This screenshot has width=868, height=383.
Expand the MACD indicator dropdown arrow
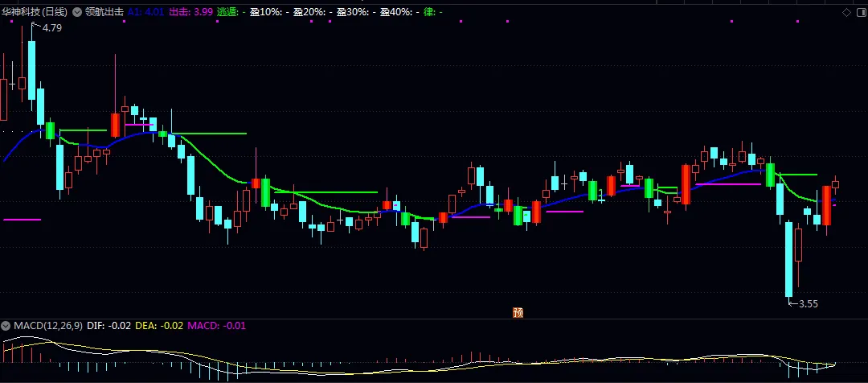point(6,326)
